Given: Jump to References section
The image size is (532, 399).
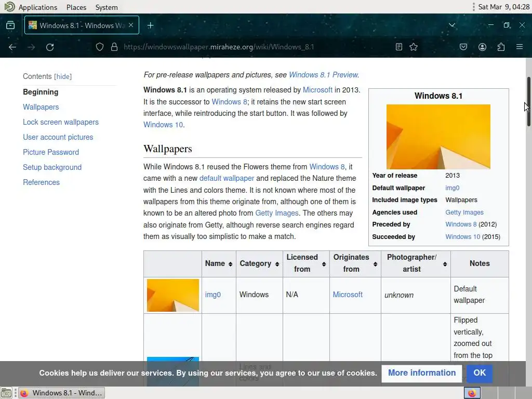Looking at the screenshot, I should tap(42, 182).
